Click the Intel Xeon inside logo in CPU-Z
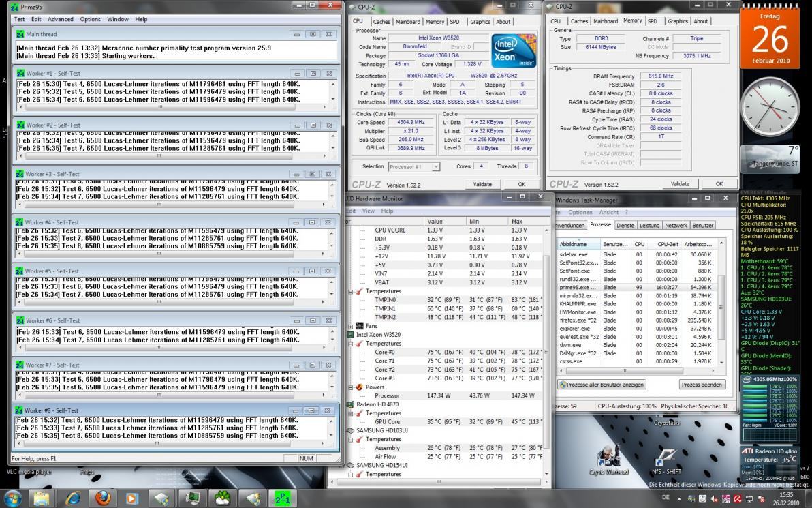 pos(513,50)
